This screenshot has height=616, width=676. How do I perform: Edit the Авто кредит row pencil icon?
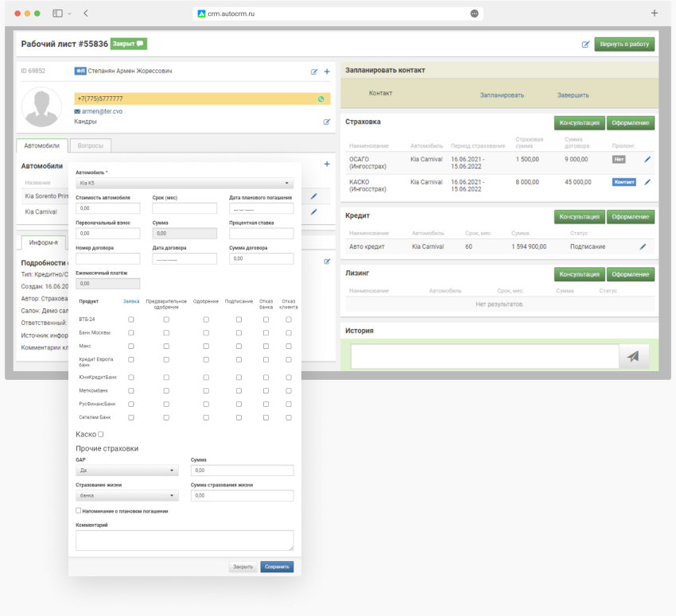pyautogui.click(x=643, y=246)
